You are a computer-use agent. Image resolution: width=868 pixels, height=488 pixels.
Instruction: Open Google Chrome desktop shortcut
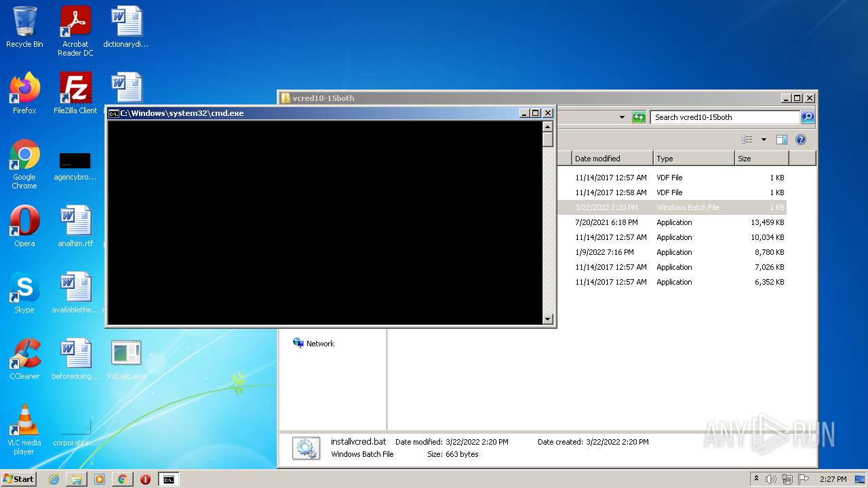[24, 164]
